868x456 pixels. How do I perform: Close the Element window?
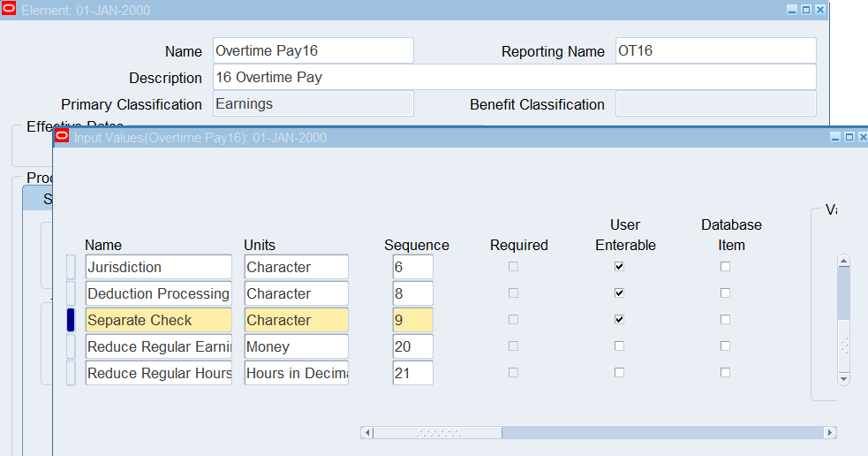click(820, 10)
